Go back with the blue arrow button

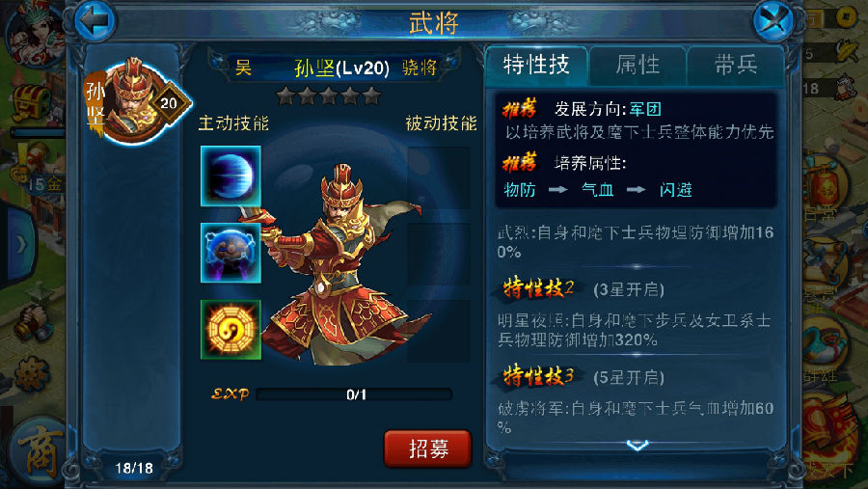(95, 21)
